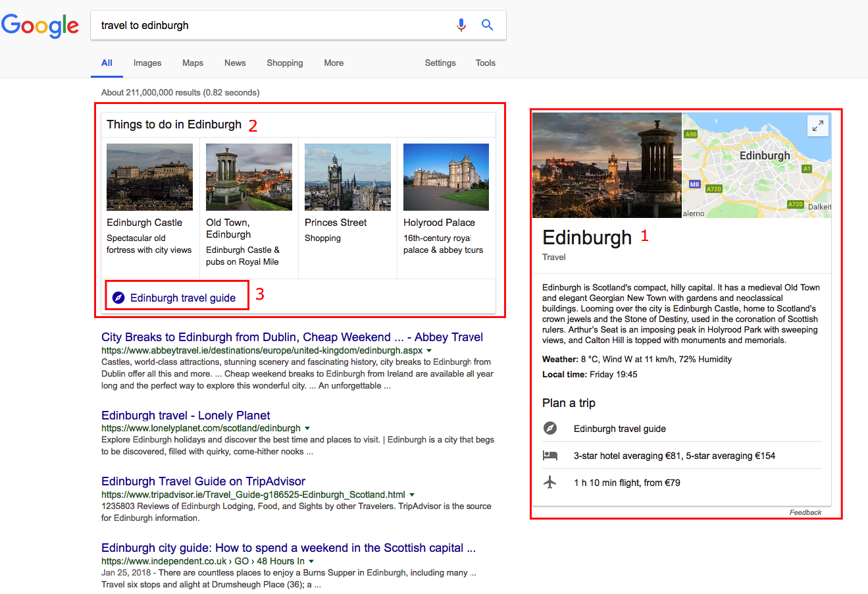Switch to the Images tab
868x594 pixels.
[147, 63]
